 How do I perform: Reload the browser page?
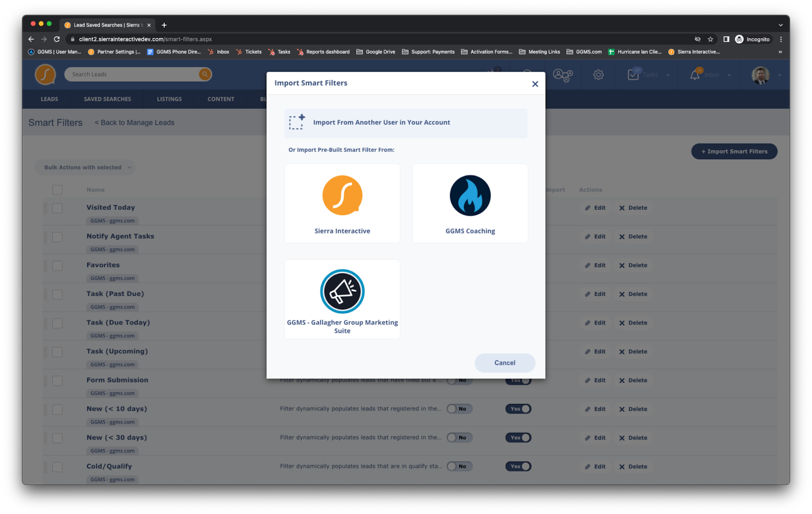(57, 39)
